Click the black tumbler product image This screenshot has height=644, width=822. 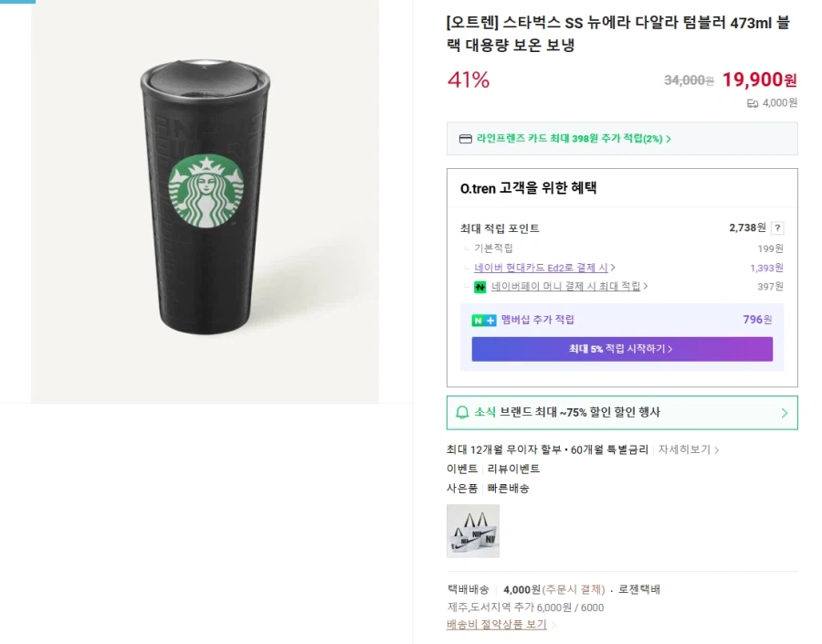pyautogui.click(x=205, y=201)
